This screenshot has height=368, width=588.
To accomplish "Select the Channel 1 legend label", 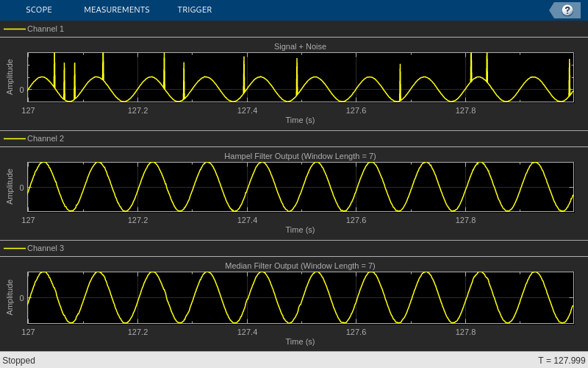I will [x=46, y=29].
